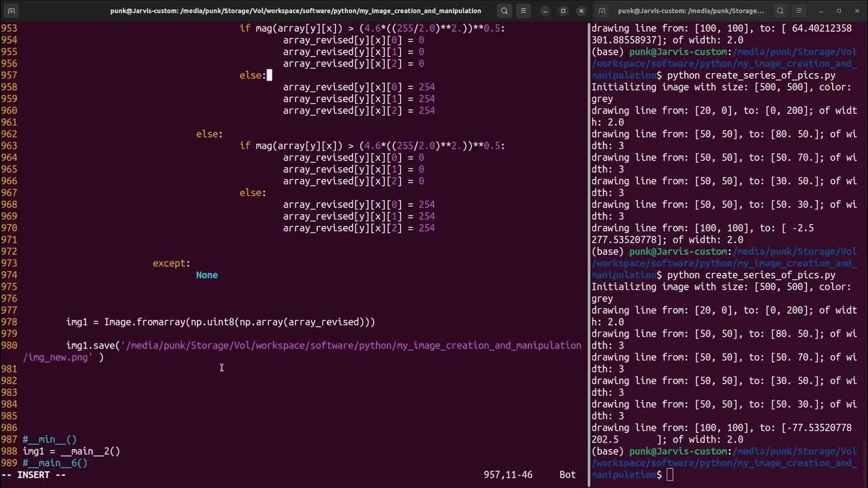Open search in the narrow right terminal window
This screenshot has width=868, height=488.
point(780,11)
